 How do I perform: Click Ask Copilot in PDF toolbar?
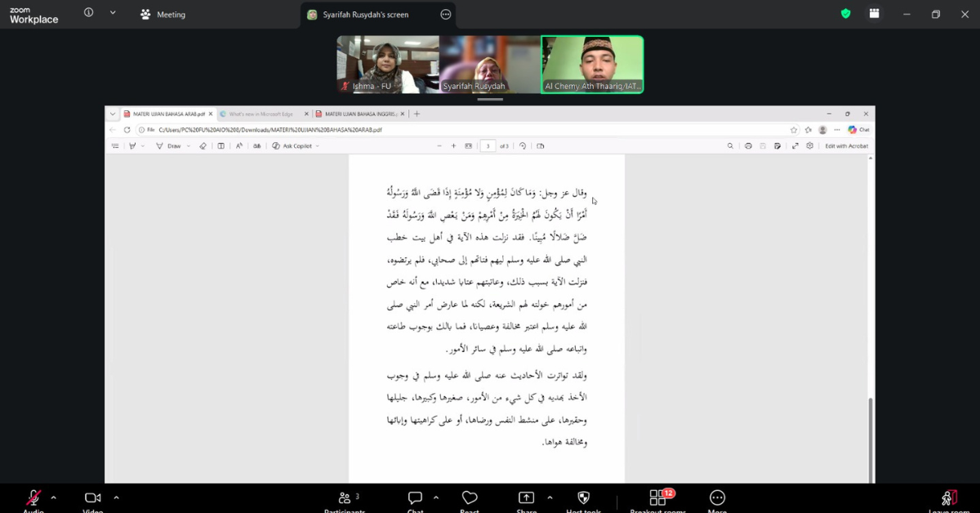point(292,146)
